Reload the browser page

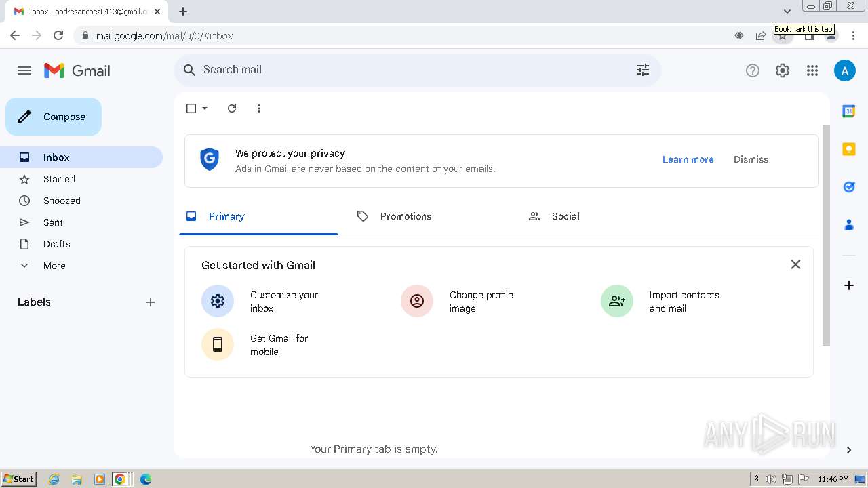click(58, 35)
